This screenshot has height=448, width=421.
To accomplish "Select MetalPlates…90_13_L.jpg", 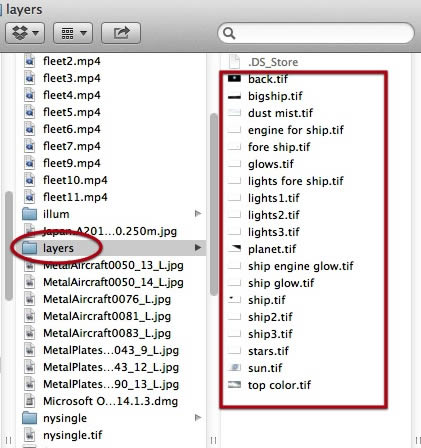I will (111, 384).
